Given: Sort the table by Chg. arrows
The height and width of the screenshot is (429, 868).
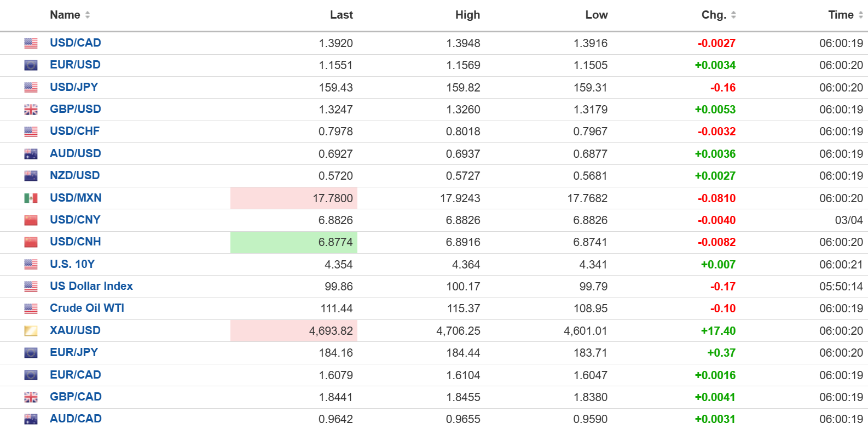Looking at the screenshot, I should coord(733,15).
